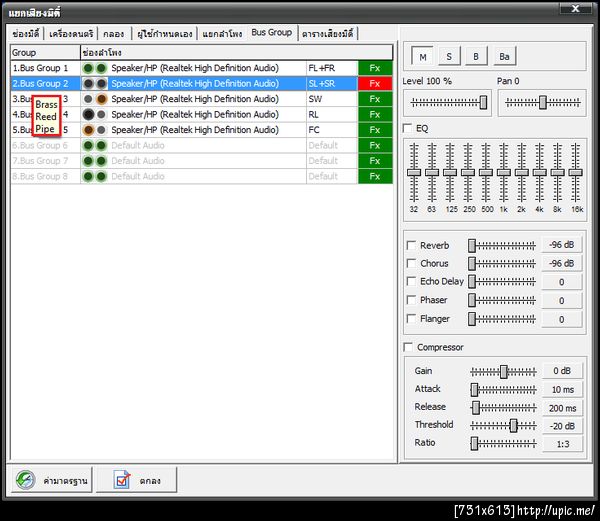The width and height of the screenshot is (600, 521).
Task: Click the right speaker indicator of Bus Group 1
Action: click(x=101, y=68)
